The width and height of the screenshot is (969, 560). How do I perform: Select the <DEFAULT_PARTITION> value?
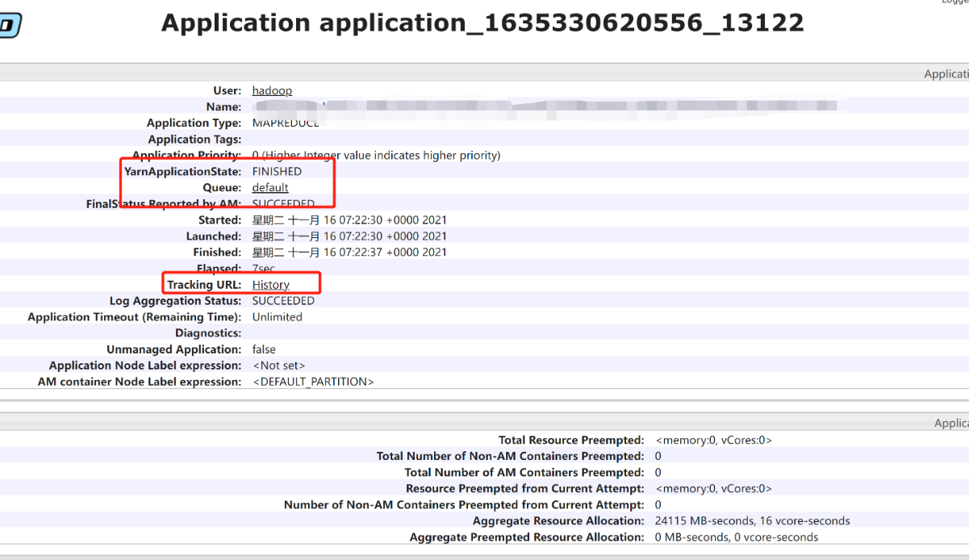tap(313, 382)
